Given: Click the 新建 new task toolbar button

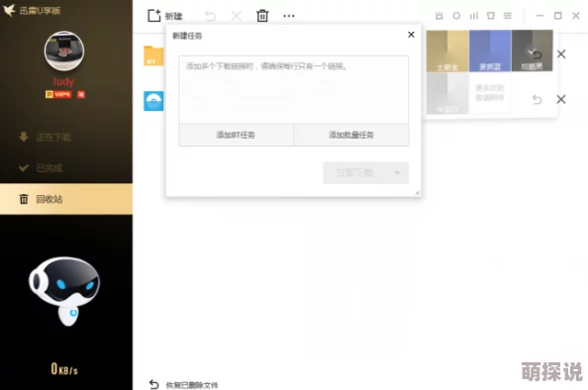Looking at the screenshot, I should point(164,16).
